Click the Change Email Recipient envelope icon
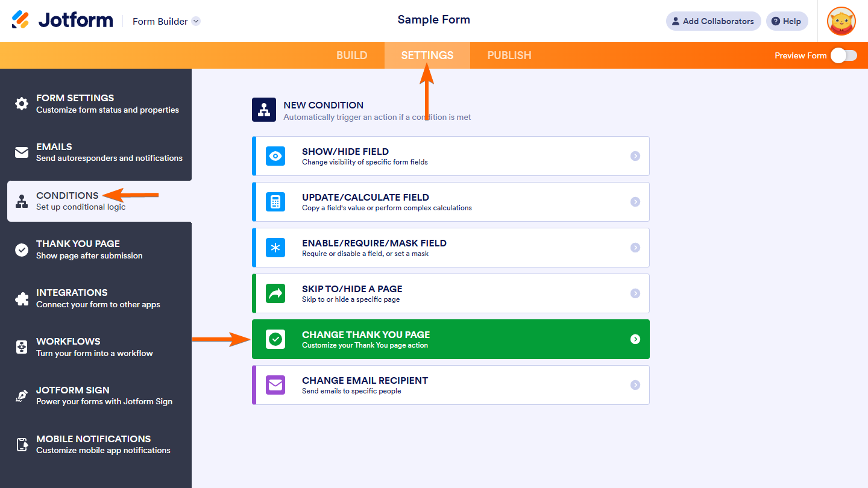Screen dimensions: 868x488 [275, 385]
